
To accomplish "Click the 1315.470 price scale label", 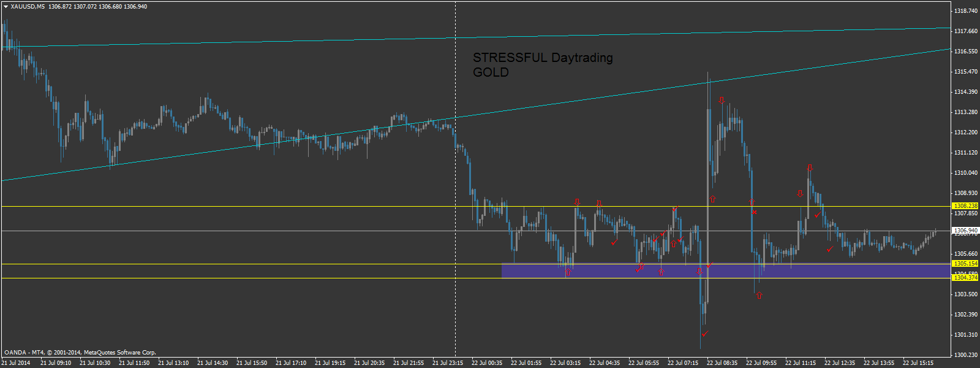I will pyautogui.click(x=966, y=72).
